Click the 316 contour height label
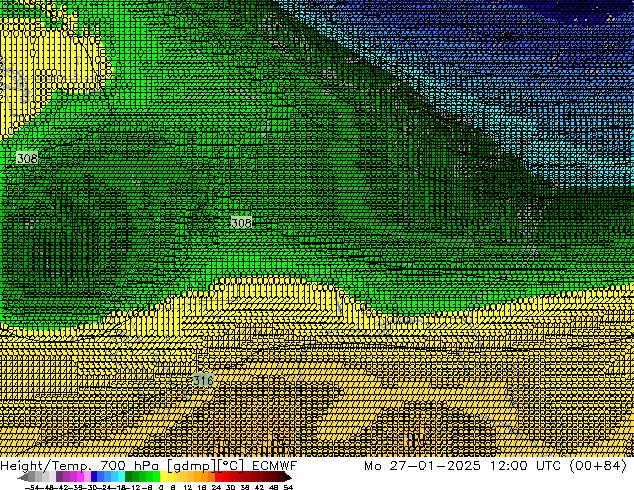The image size is (634, 490). click(203, 380)
